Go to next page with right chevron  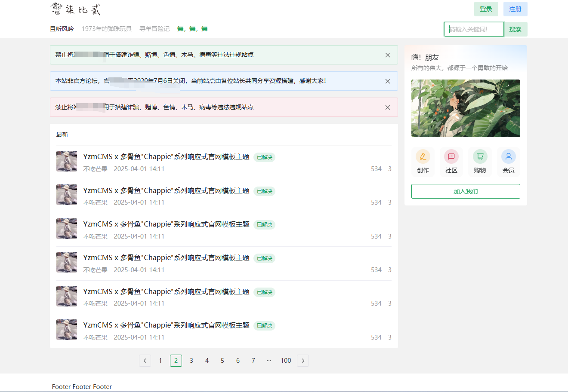coord(303,361)
